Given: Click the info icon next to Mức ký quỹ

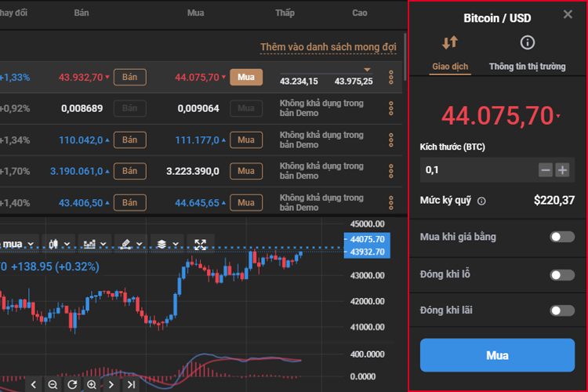Looking at the screenshot, I should [481, 201].
